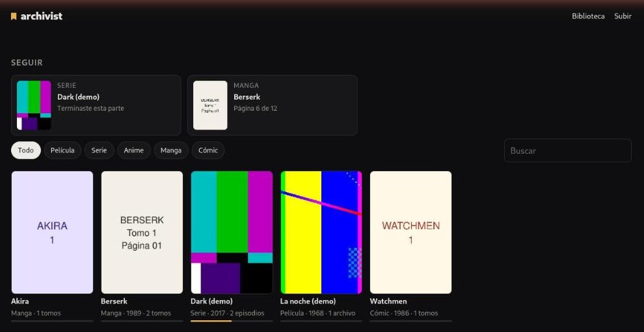Click 'Serie · 2017 · 2 episodios' text
This screenshot has width=644, height=332.
228,313
